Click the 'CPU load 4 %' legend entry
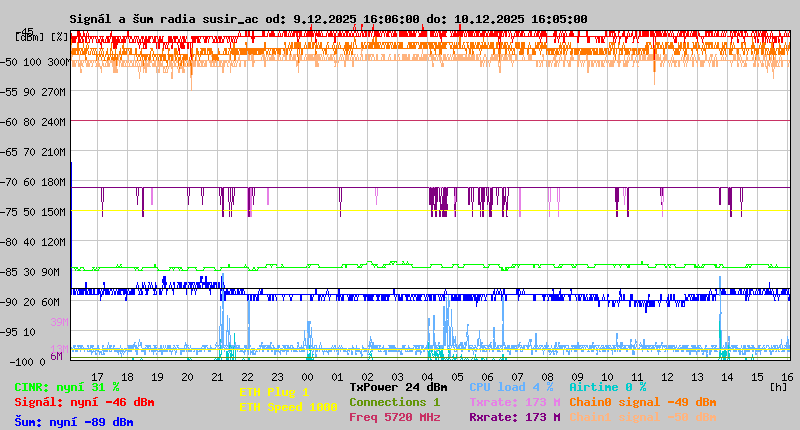 [x=511, y=387]
